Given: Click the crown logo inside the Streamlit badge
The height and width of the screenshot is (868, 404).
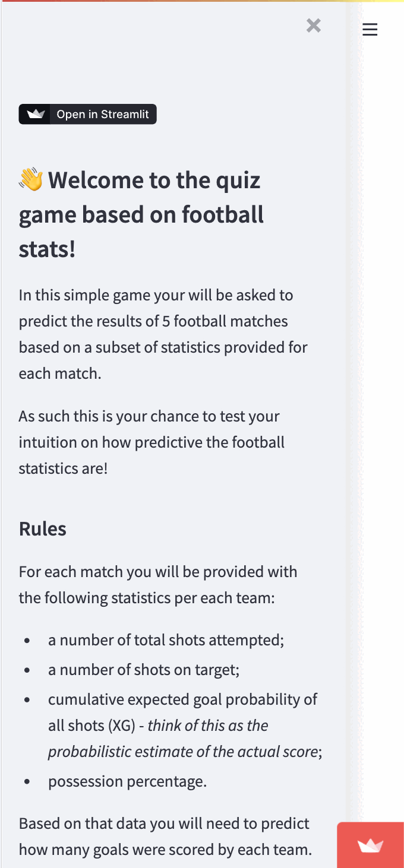Looking at the screenshot, I should tap(36, 115).
